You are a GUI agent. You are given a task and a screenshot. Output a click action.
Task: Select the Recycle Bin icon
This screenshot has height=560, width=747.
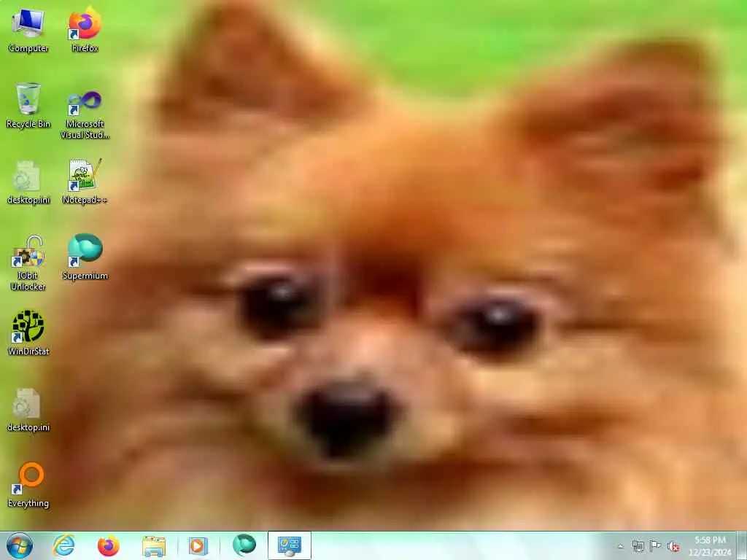[x=28, y=105]
